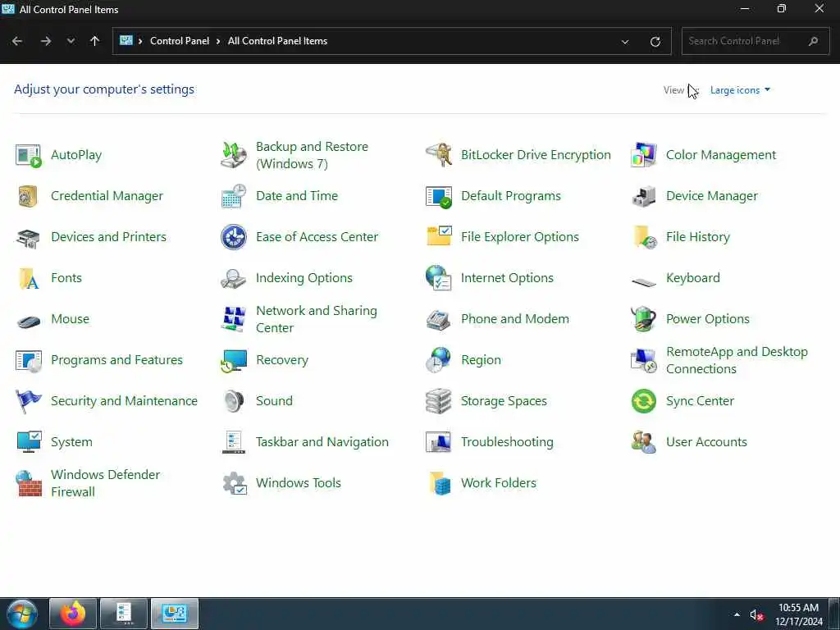
Task: Click the Devices and Printers icon
Action: [29, 237]
